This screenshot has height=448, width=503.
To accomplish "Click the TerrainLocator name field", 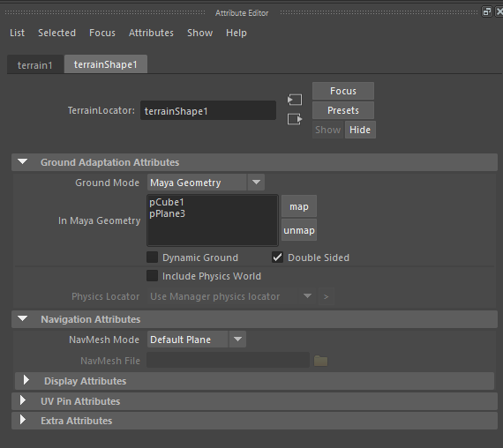I will 208,110.
